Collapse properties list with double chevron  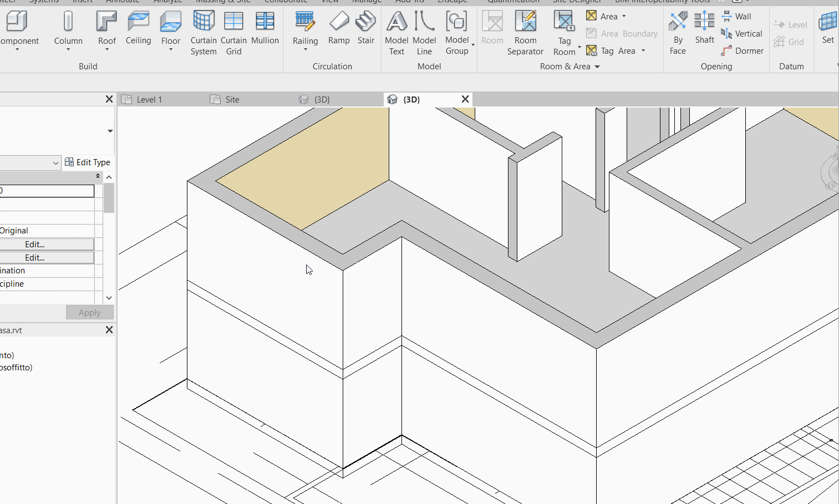(x=98, y=176)
